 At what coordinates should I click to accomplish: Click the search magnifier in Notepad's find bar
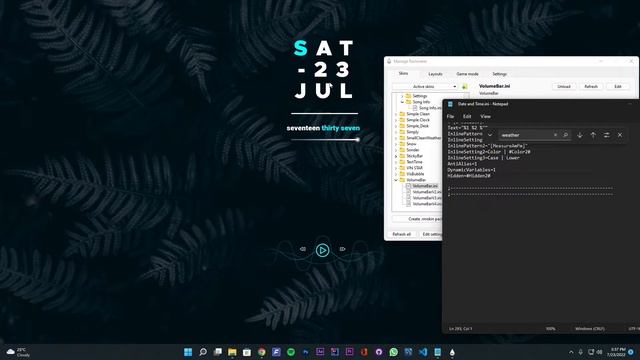click(x=566, y=135)
